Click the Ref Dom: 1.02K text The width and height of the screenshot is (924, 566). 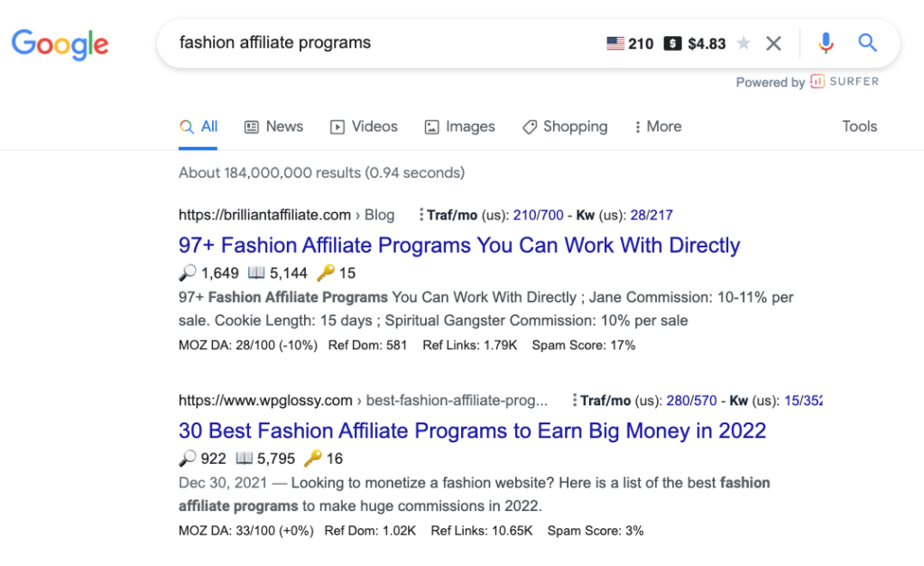[x=370, y=531]
